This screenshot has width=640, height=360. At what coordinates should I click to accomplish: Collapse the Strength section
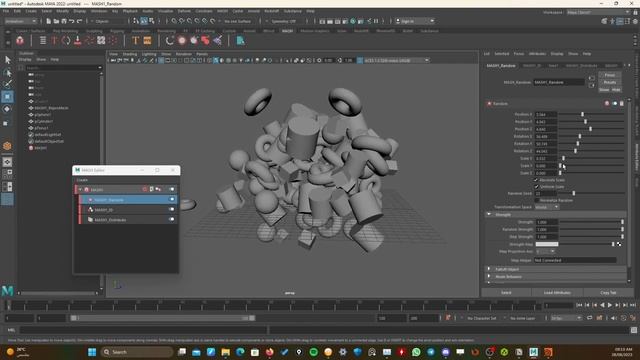coord(489,214)
